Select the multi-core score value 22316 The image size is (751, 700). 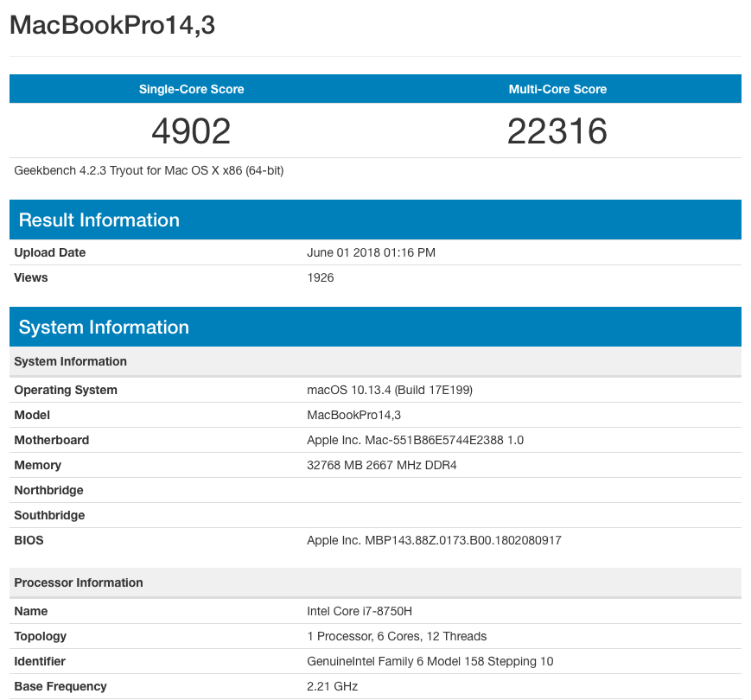pos(557,131)
